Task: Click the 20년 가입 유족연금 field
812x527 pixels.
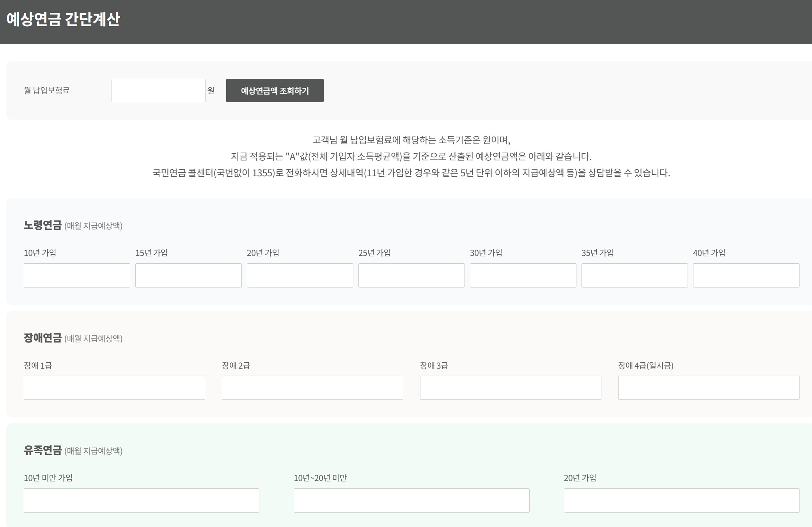Action: tap(681, 500)
